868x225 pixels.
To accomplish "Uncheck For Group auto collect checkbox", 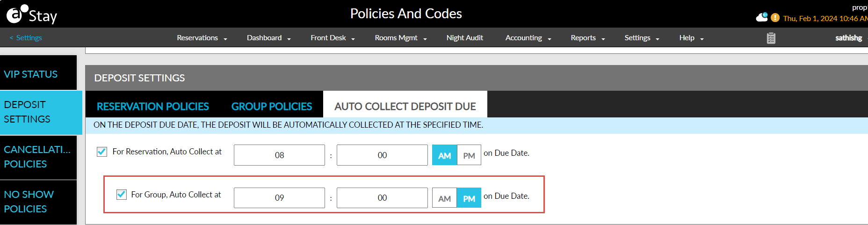I will pyautogui.click(x=122, y=194).
